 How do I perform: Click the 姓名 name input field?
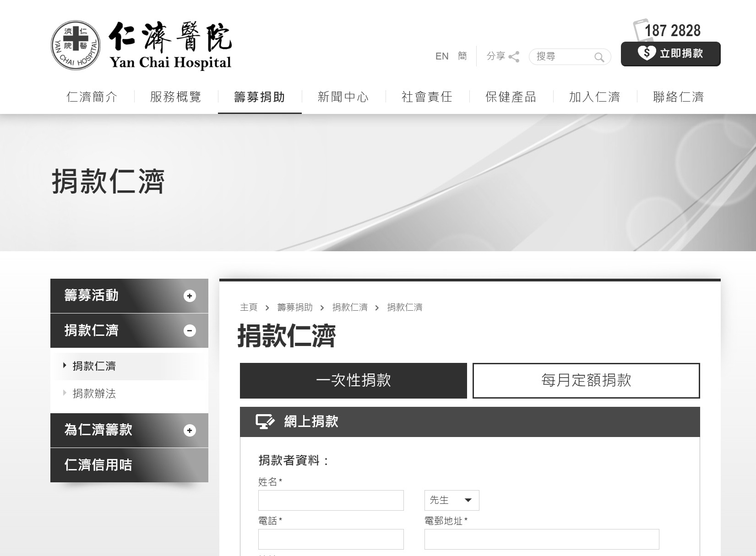[331, 500]
